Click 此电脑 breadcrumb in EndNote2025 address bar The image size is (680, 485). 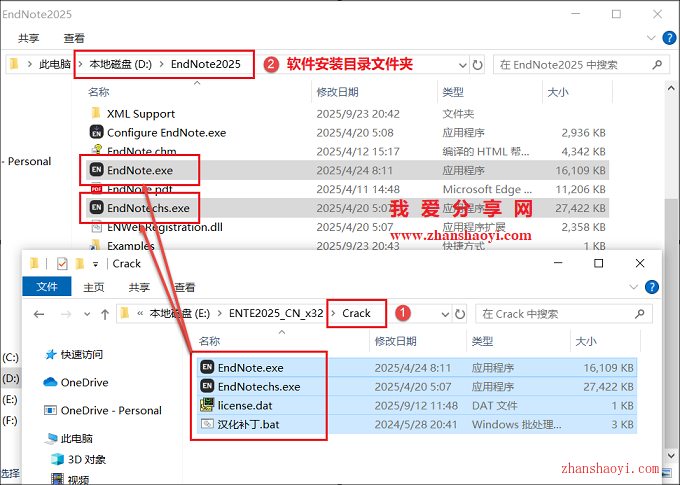[55, 64]
